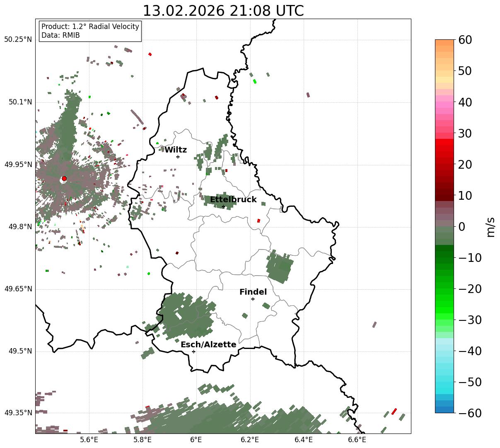Click the bright green colorbar segment near −25
The image size is (500, 448).
click(x=444, y=304)
